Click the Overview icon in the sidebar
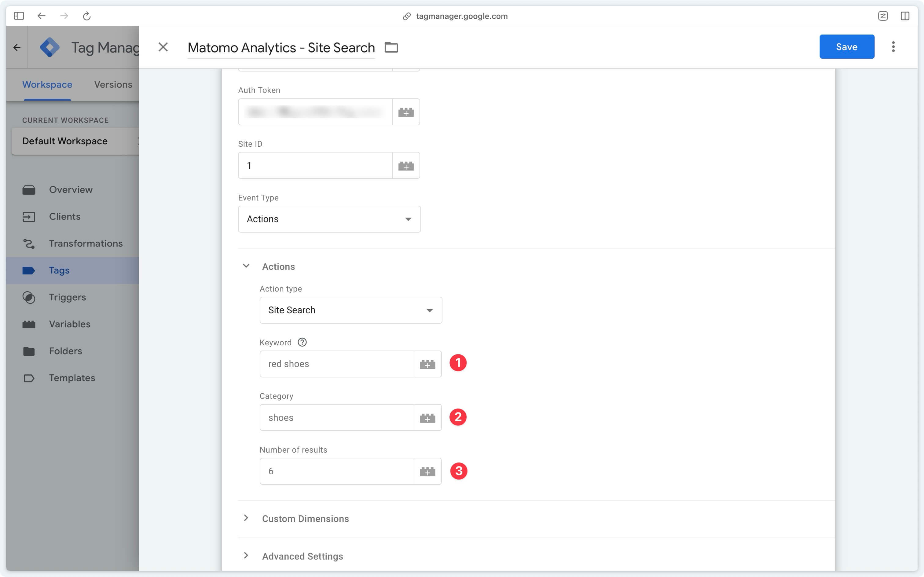 tap(29, 190)
